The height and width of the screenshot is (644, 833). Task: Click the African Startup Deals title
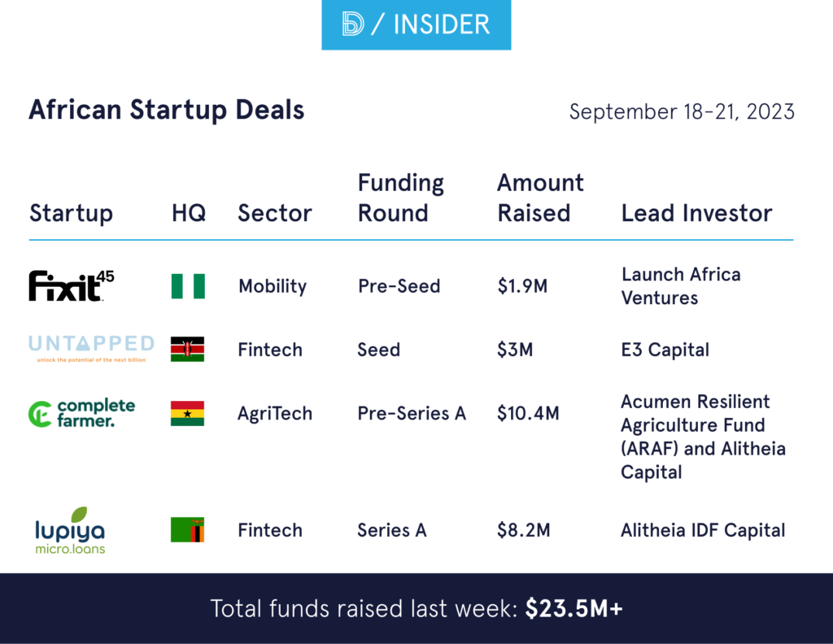click(x=167, y=110)
